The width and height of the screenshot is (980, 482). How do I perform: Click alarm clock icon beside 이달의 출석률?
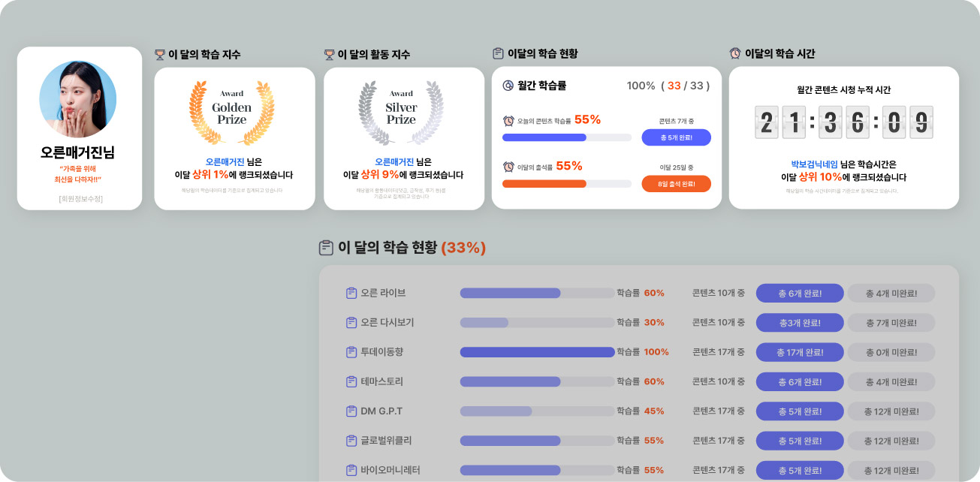pyautogui.click(x=508, y=167)
